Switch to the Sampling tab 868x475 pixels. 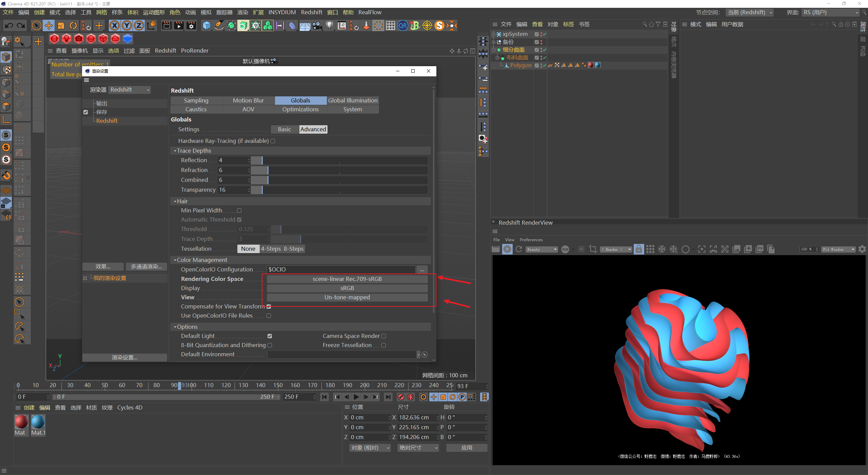point(196,101)
